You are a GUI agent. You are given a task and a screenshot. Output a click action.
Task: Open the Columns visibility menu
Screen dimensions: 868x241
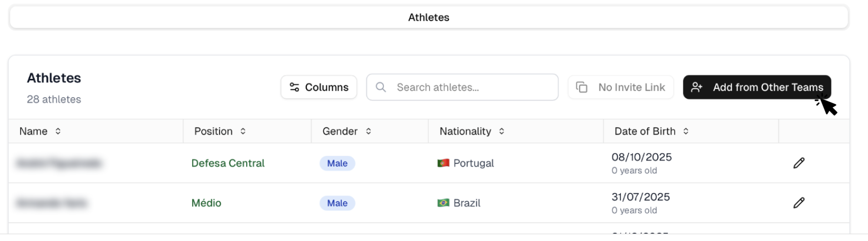[x=319, y=87]
